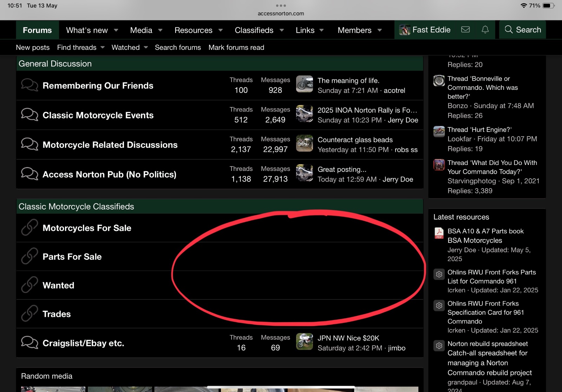Click the Remembering Our Friends forum icon
This screenshot has height=392, width=562.
click(30, 85)
